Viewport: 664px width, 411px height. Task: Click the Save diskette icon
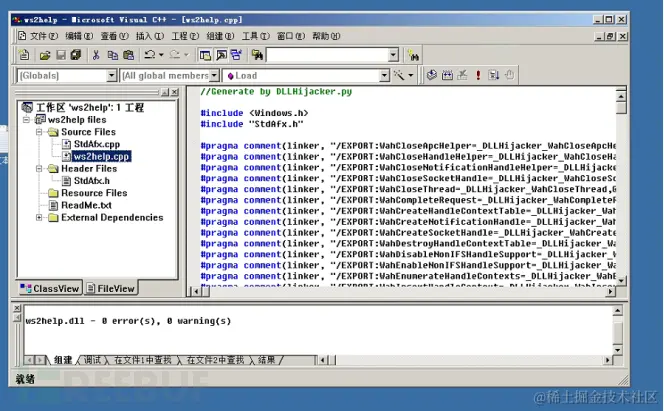click(61, 55)
